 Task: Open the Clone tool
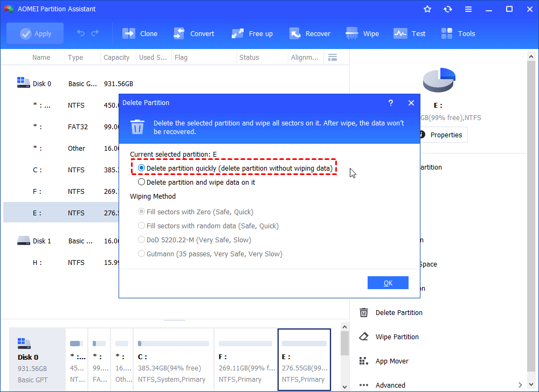pyautogui.click(x=140, y=33)
